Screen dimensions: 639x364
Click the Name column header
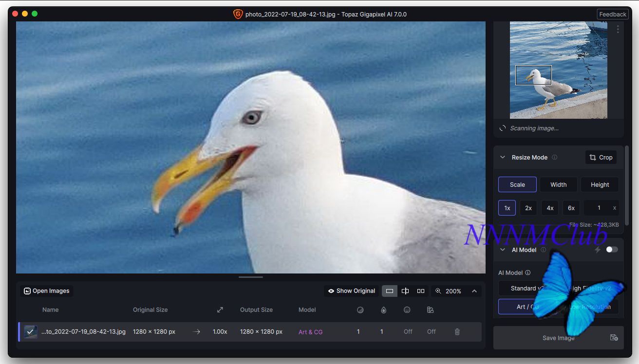(x=50, y=309)
